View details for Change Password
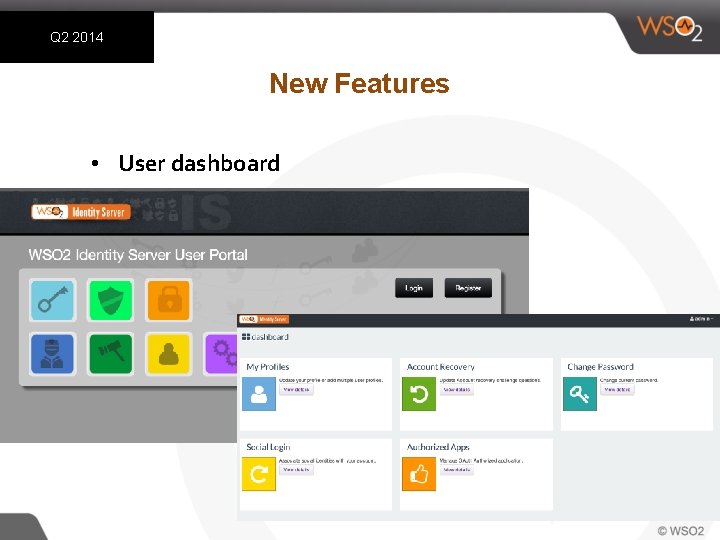 click(x=617, y=390)
